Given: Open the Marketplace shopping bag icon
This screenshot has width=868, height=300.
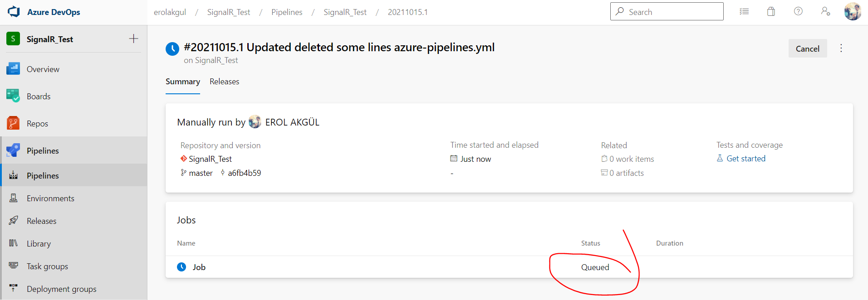Looking at the screenshot, I should pyautogui.click(x=771, y=12).
